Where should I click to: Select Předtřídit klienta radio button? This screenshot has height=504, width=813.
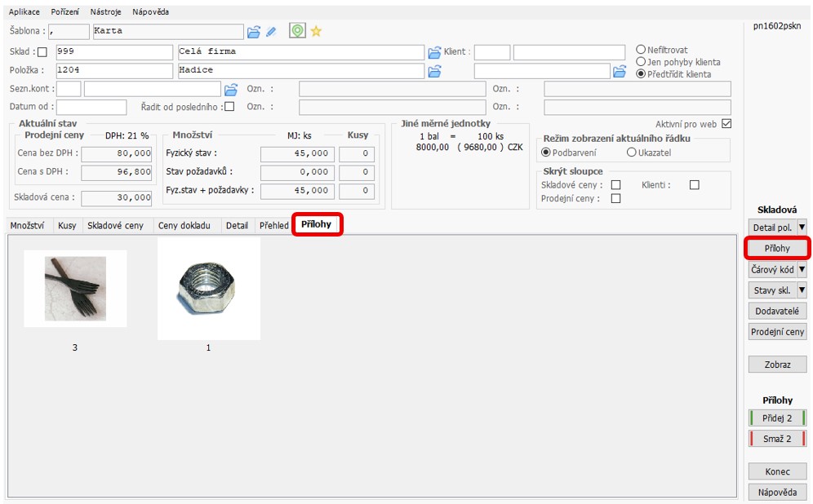641,74
